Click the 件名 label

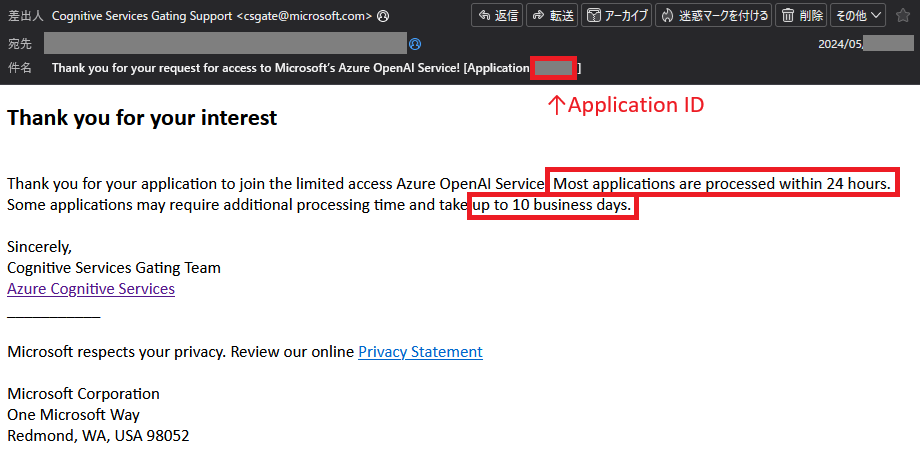[x=19, y=68]
